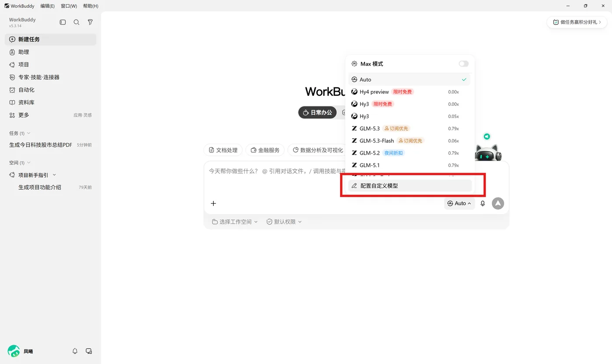Open the 自动化 section
Screen dimensions: 612x364
[50, 90]
